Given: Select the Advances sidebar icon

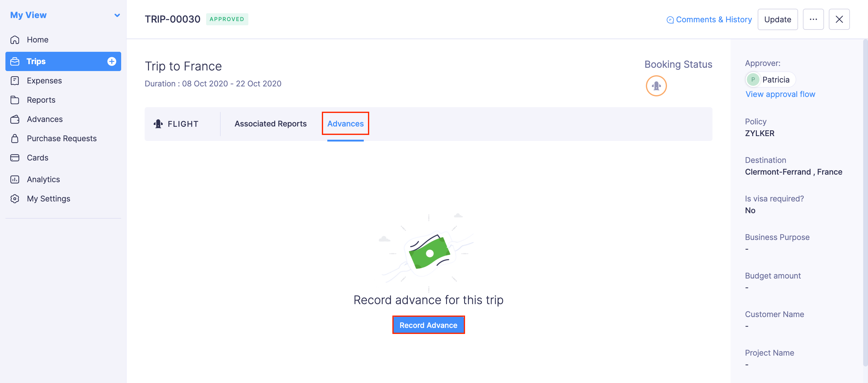Looking at the screenshot, I should tap(15, 119).
